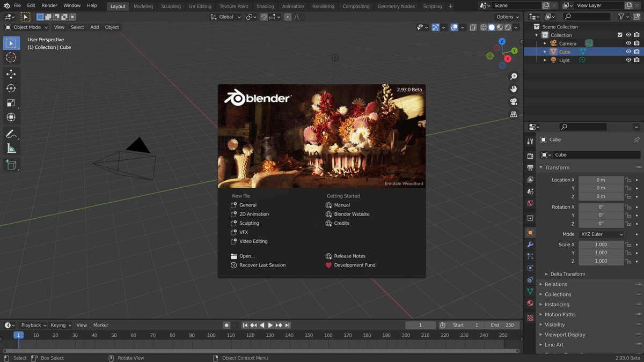The image size is (644, 362).
Task: Open the Render menu
Action: coord(49,5)
